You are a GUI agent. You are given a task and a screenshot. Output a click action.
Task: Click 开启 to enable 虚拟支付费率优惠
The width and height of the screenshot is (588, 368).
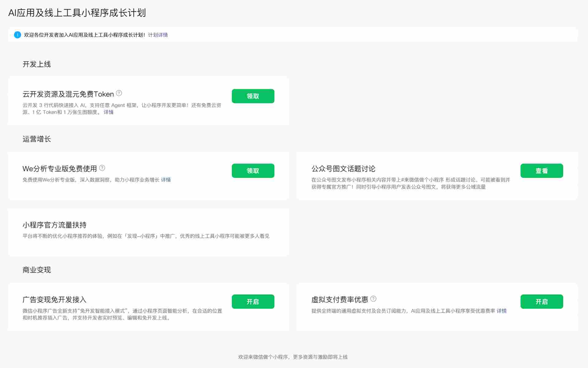(x=541, y=302)
